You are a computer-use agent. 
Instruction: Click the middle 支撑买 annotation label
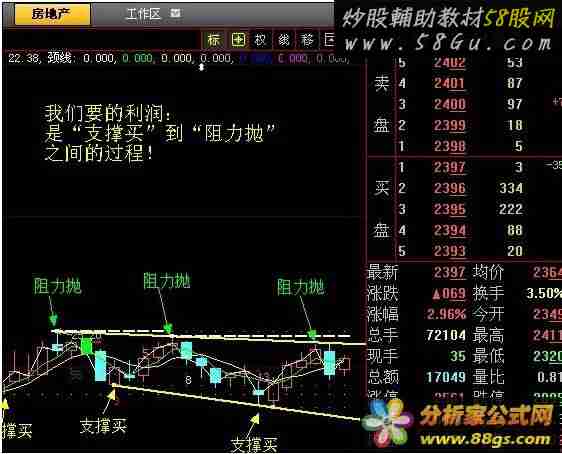click(103, 426)
